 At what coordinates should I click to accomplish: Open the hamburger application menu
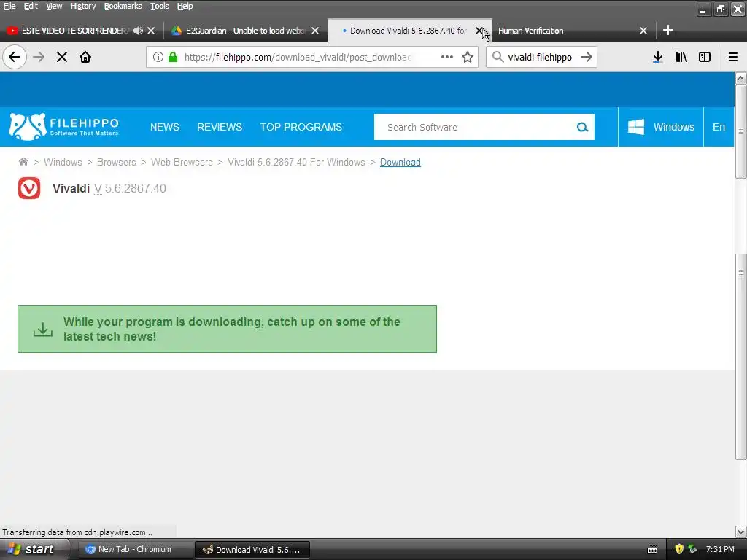coord(733,57)
